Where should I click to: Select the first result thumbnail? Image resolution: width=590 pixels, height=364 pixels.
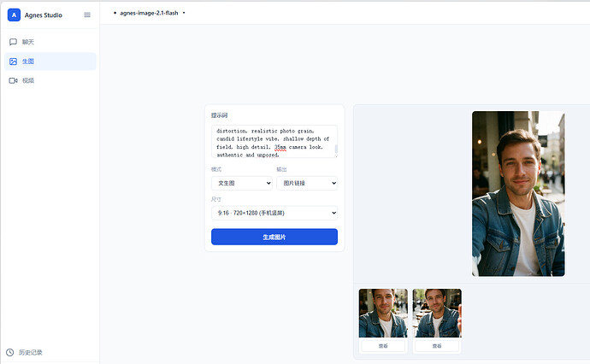(383, 313)
